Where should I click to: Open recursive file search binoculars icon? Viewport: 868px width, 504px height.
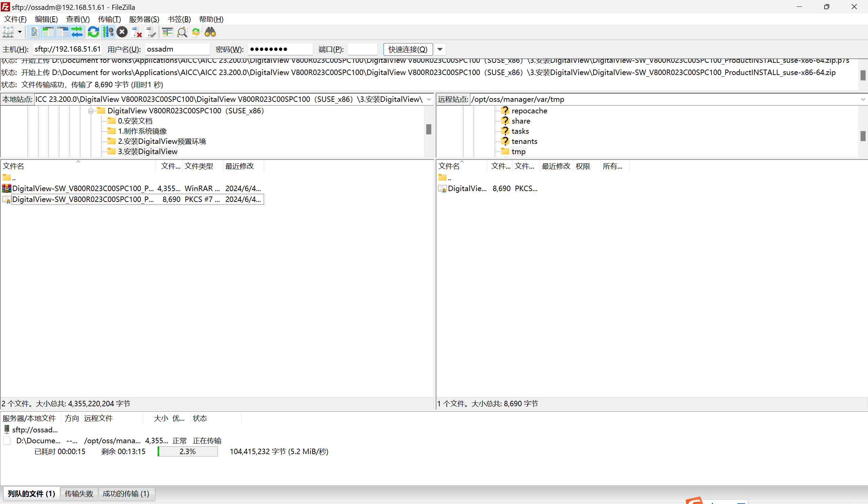(210, 32)
